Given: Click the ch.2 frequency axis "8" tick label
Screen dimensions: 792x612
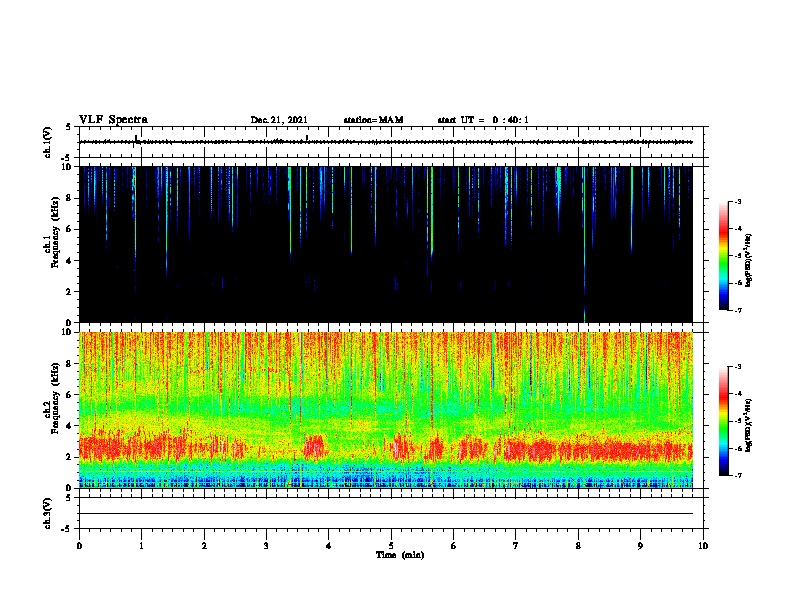Looking at the screenshot, I should (69, 364).
